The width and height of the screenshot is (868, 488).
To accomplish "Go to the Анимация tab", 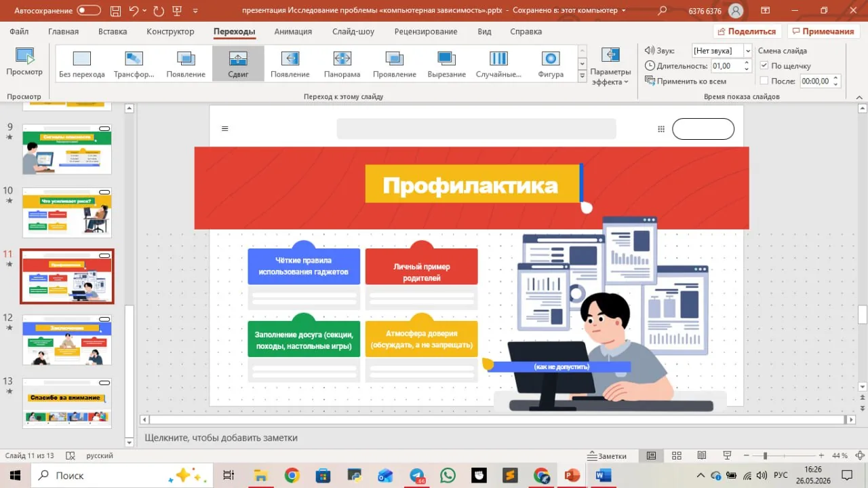I will point(293,32).
